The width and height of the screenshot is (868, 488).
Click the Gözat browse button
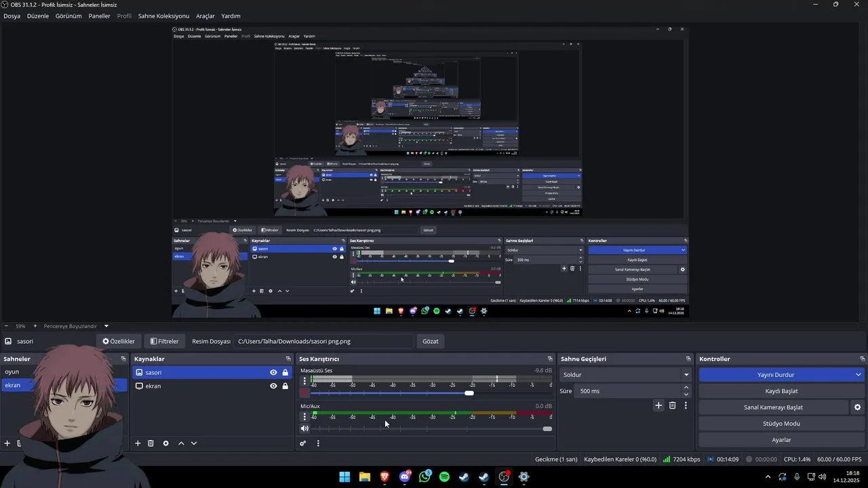click(431, 342)
